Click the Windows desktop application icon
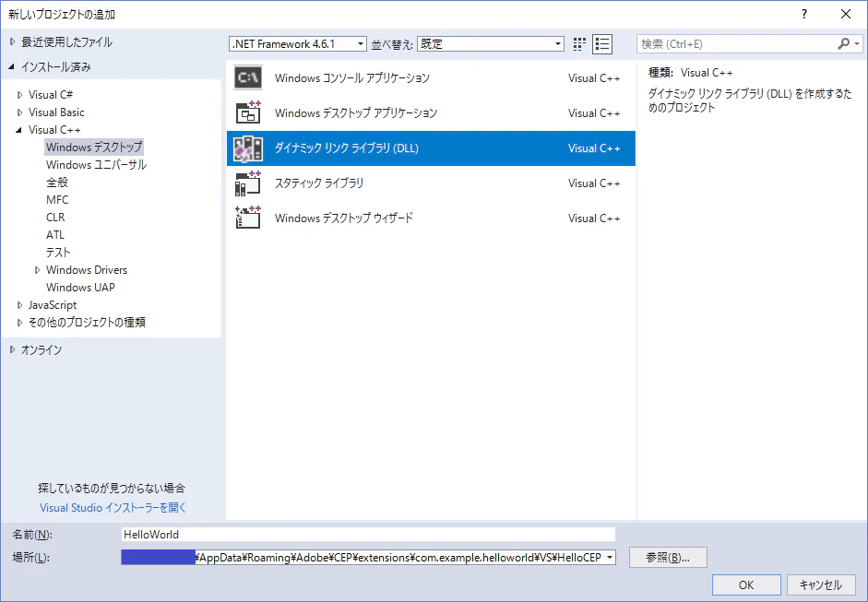 pos(247,112)
